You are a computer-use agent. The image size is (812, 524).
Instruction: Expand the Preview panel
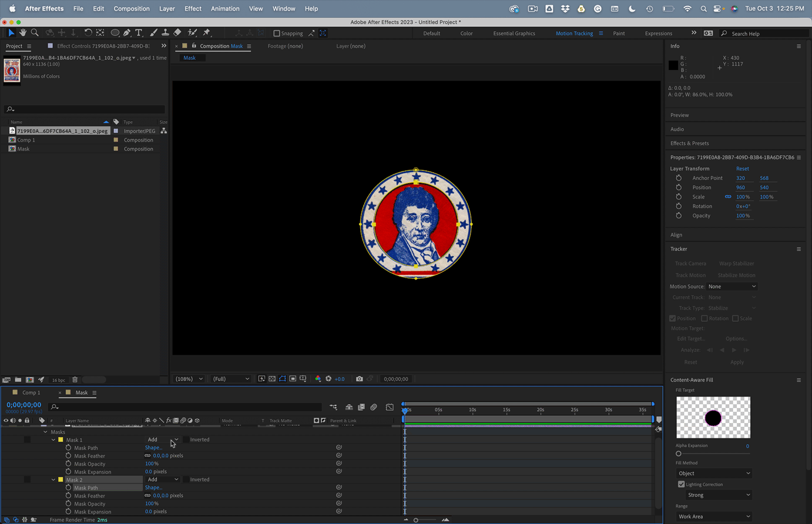[679, 115]
